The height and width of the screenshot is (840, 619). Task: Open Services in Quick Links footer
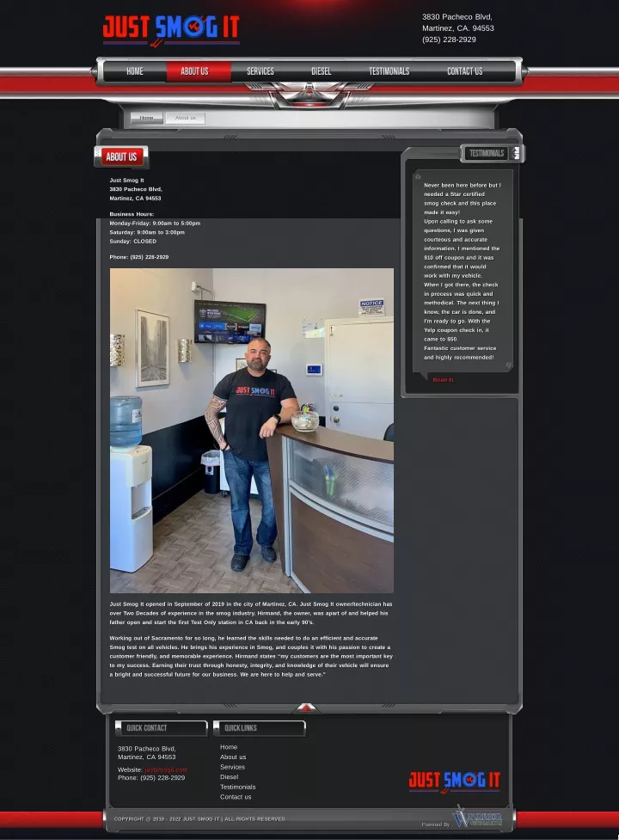(x=232, y=767)
